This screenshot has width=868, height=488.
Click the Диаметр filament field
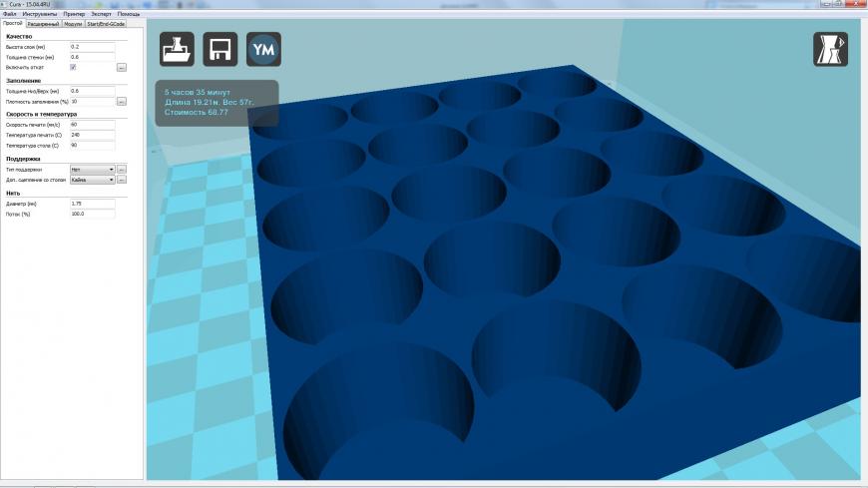pos(93,204)
